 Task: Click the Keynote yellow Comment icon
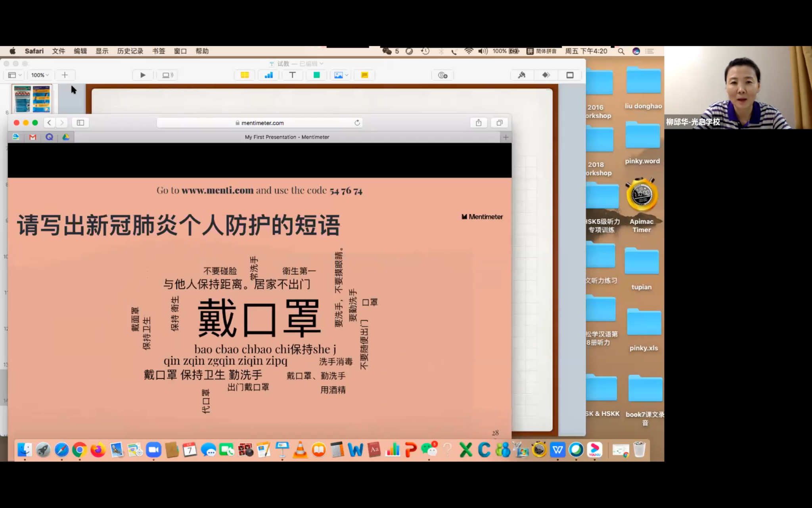point(364,75)
